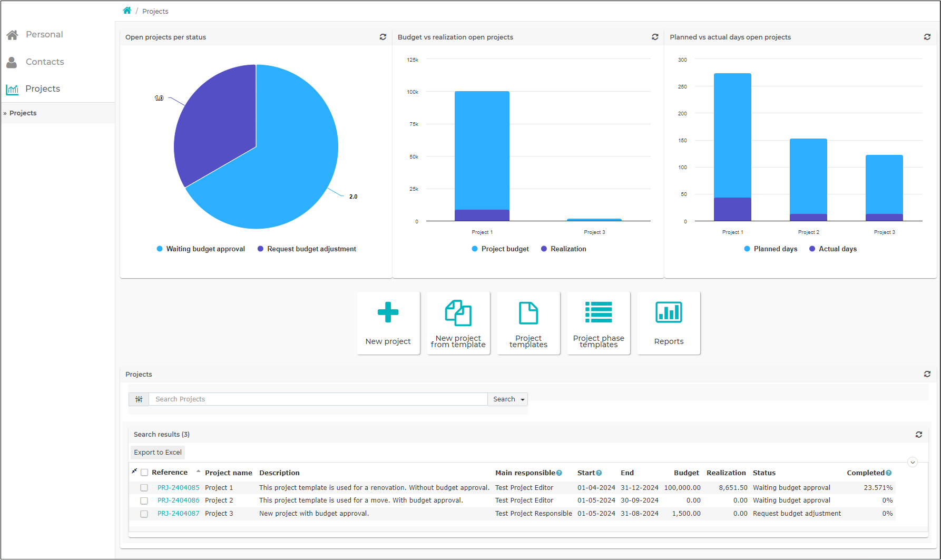Sort table by Budget column header

(687, 473)
